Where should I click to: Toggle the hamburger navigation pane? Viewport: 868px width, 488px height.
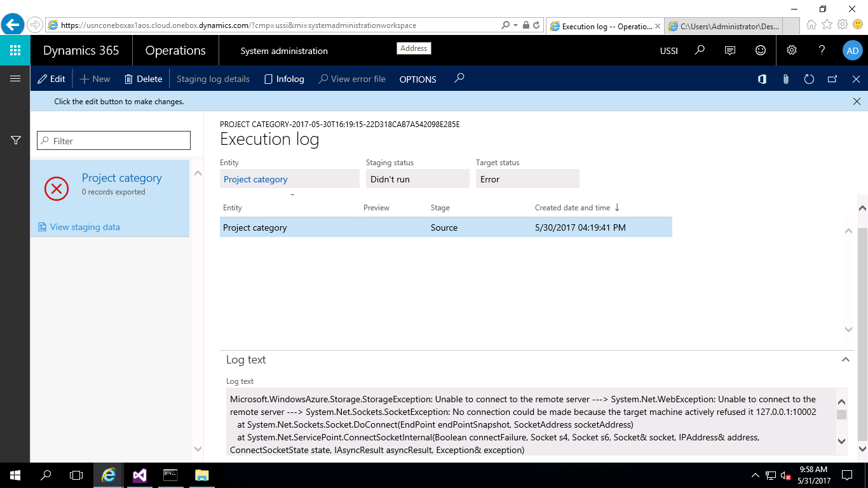[x=15, y=79]
